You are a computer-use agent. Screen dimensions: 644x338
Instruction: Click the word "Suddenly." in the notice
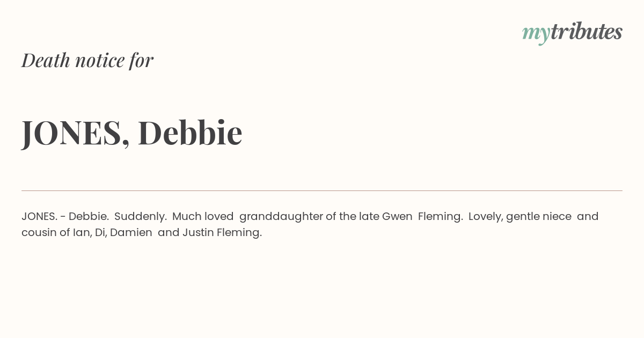(141, 216)
